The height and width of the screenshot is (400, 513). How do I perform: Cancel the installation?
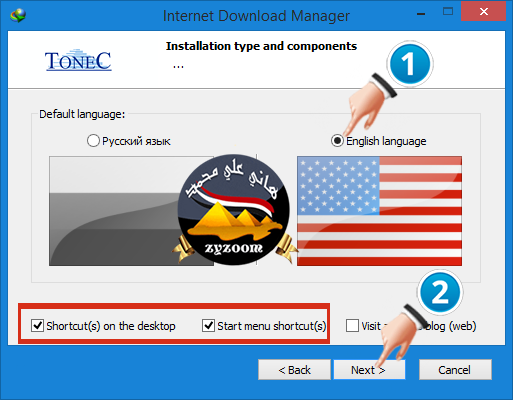click(x=455, y=369)
